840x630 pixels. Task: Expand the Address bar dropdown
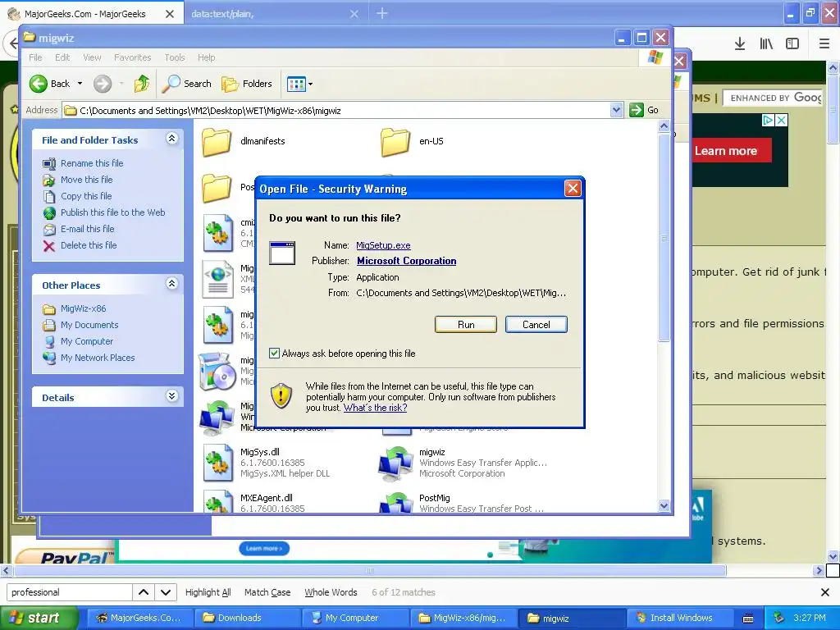(616, 110)
